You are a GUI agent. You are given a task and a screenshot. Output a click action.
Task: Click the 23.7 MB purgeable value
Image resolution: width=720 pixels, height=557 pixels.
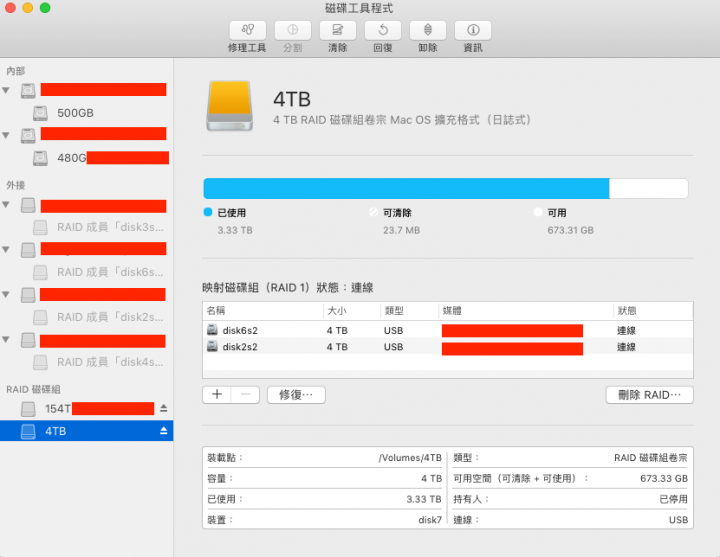pyautogui.click(x=401, y=230)
